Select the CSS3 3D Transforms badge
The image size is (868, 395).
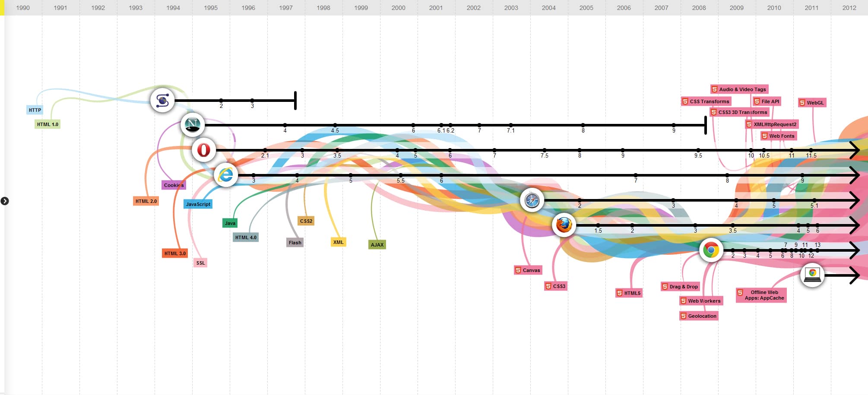(x=739, y=112)
